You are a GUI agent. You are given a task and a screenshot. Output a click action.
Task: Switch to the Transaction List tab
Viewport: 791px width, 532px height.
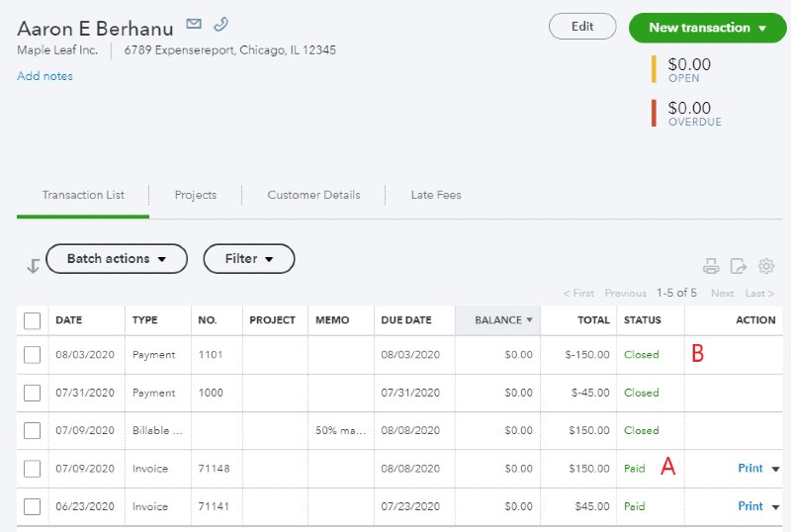tap(83, 195)
